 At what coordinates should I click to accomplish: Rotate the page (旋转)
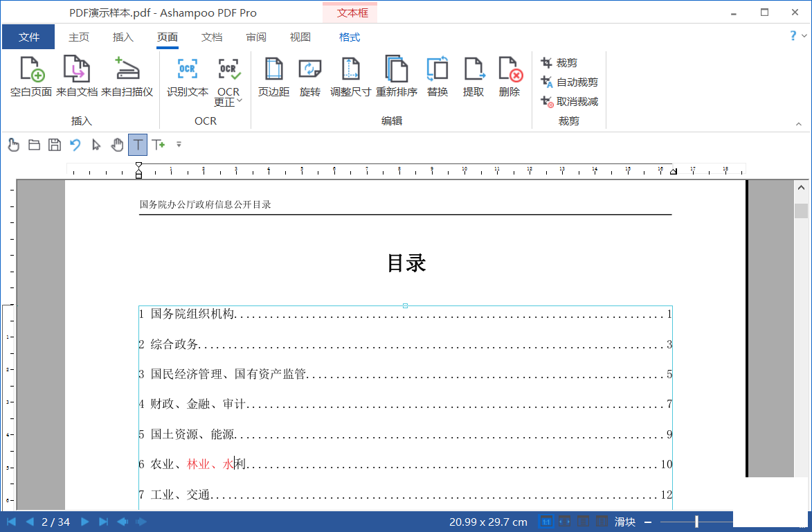[x=309, y=77]
